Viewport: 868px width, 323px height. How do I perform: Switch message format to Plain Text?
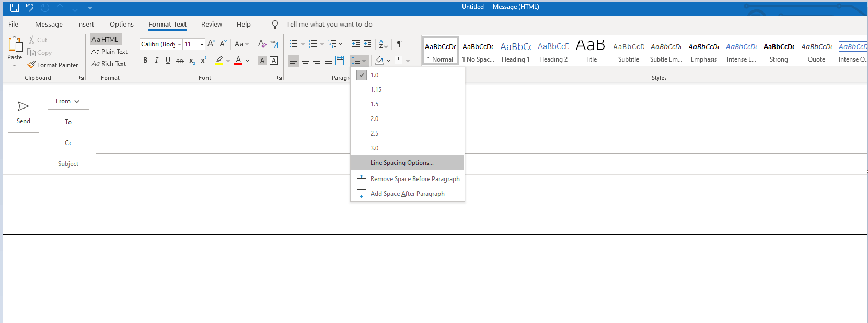(110, 52)
